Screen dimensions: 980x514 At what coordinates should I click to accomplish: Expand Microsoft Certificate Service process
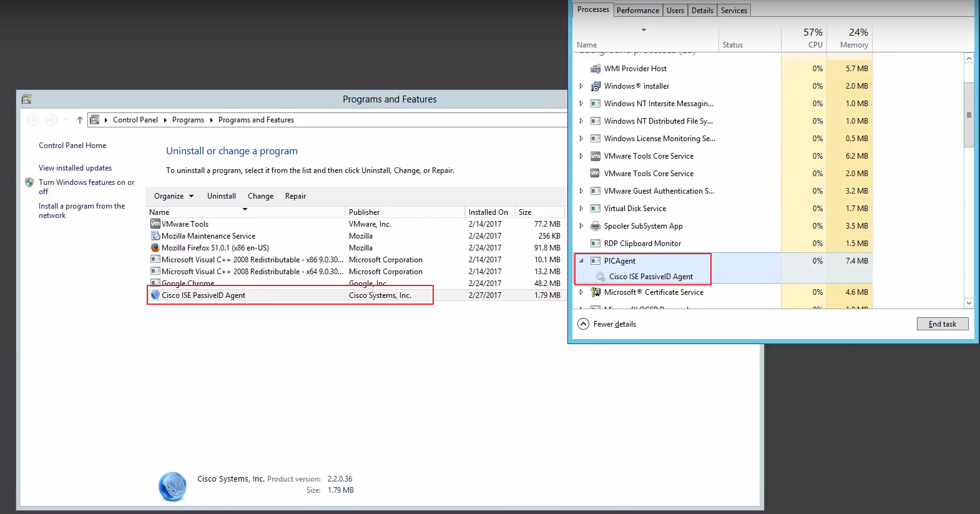click(581, 292)
